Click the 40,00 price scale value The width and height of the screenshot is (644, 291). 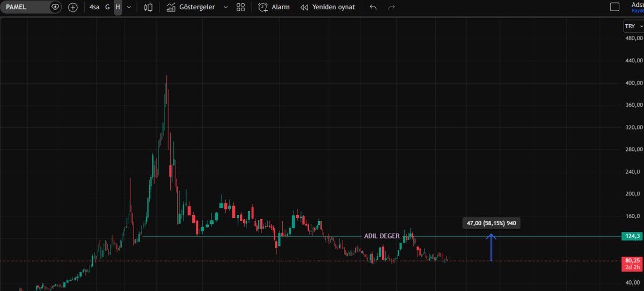tap(634, 282)
